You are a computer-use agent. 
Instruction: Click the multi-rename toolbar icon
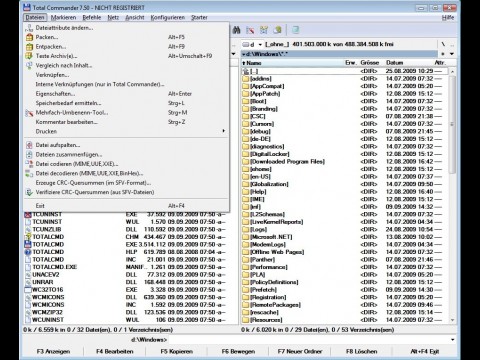coord(250,30)
